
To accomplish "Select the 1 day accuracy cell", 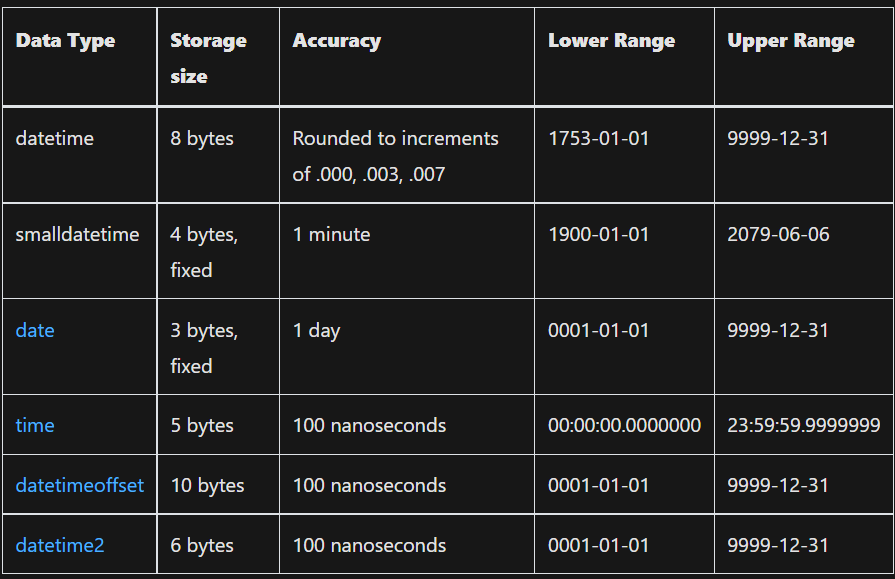I will point(317,330).
